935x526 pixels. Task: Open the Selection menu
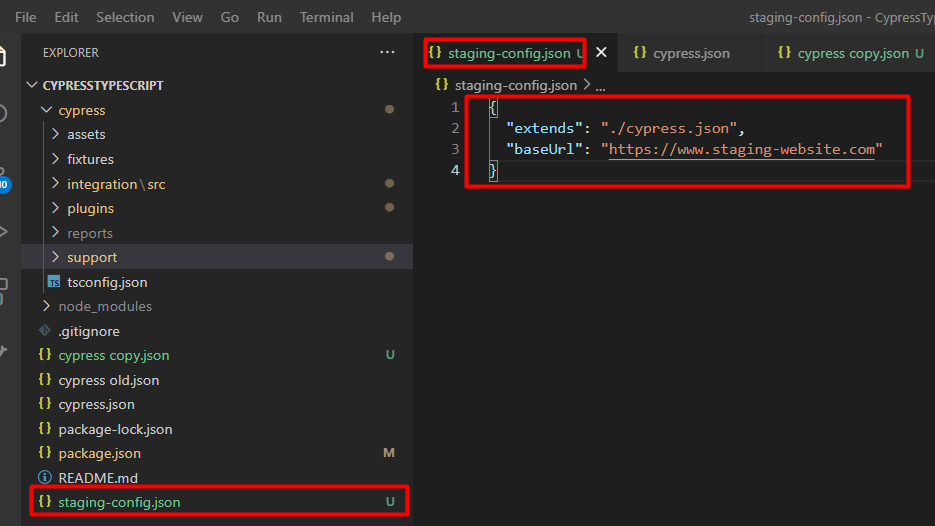125,17
